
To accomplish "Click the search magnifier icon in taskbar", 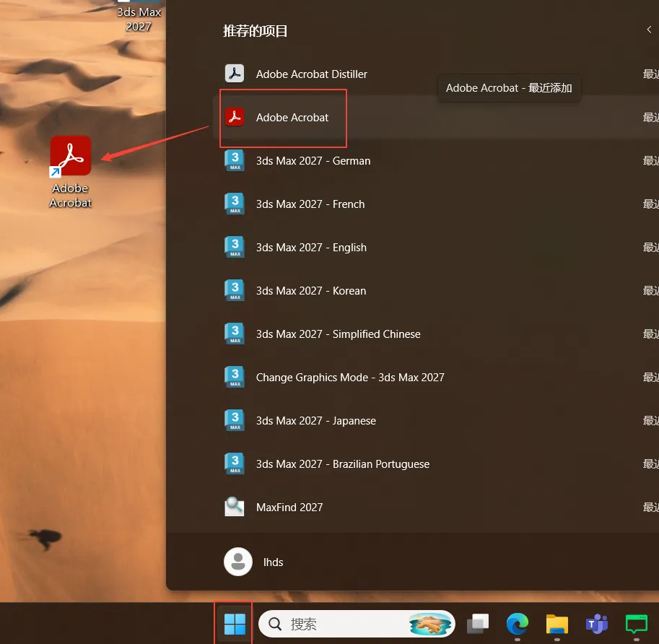I will tap(275, 624).
